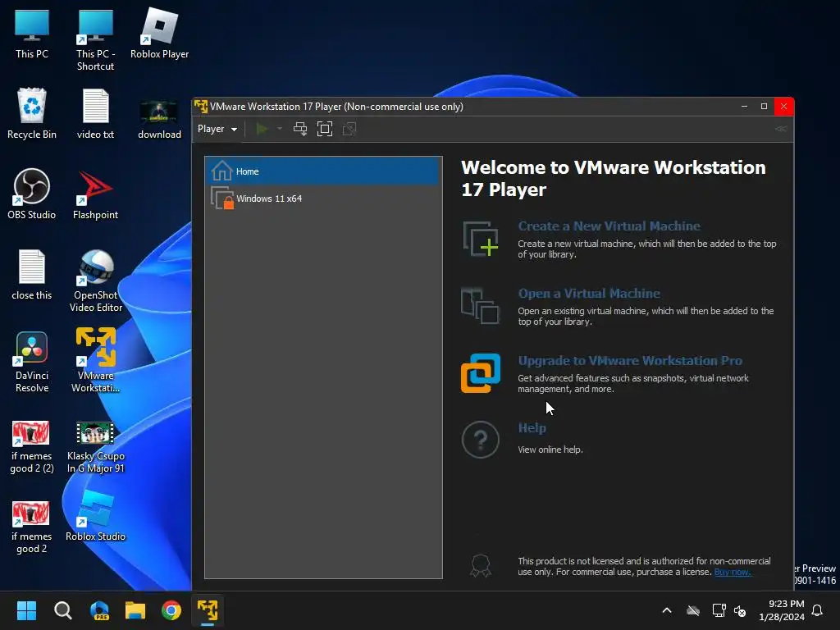Select OpenShot Video Editor desktop icon
This screenshot has height=630, width=840.
click(96, 281)
